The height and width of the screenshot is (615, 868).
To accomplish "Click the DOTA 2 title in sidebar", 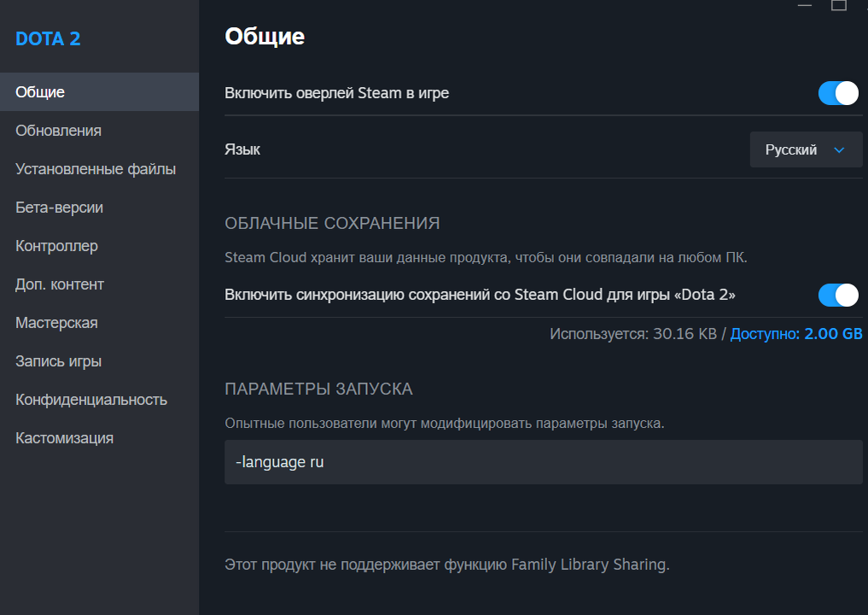I will click(x=48, y=39).
